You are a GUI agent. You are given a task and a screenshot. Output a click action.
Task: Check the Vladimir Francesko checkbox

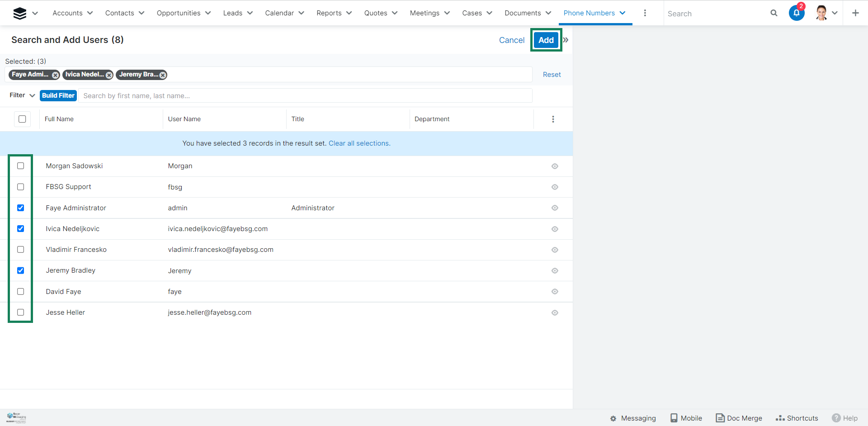(x=21, y=250)
